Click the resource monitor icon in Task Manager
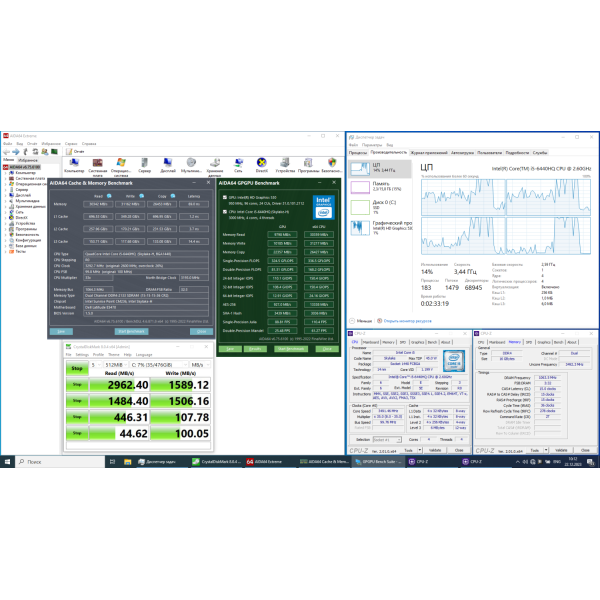 click(380, 321)
